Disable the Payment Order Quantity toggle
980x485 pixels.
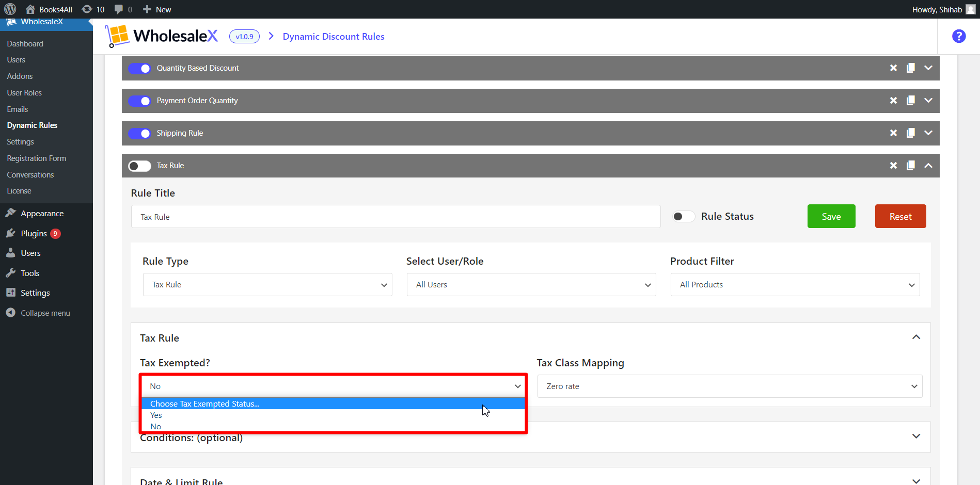click(139, 101)
